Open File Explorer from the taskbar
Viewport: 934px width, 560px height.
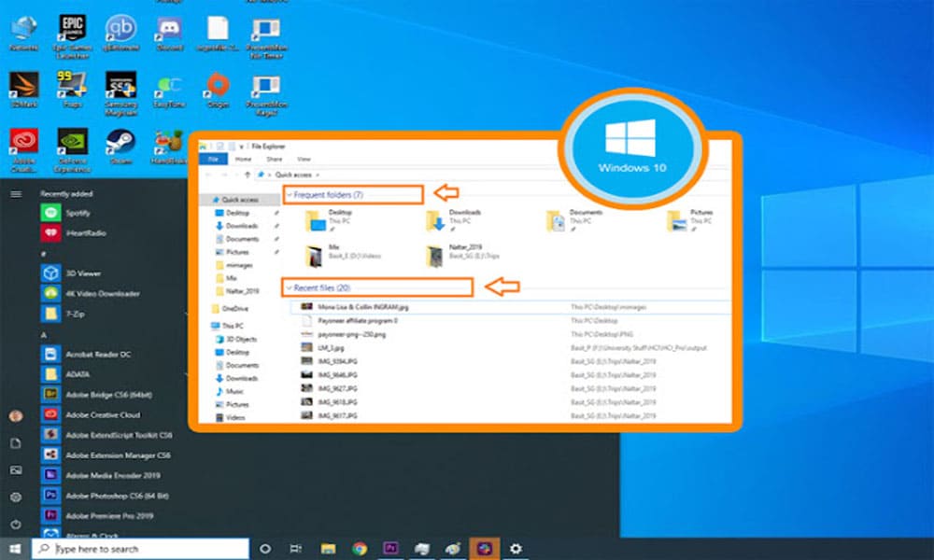pos(328,549)
